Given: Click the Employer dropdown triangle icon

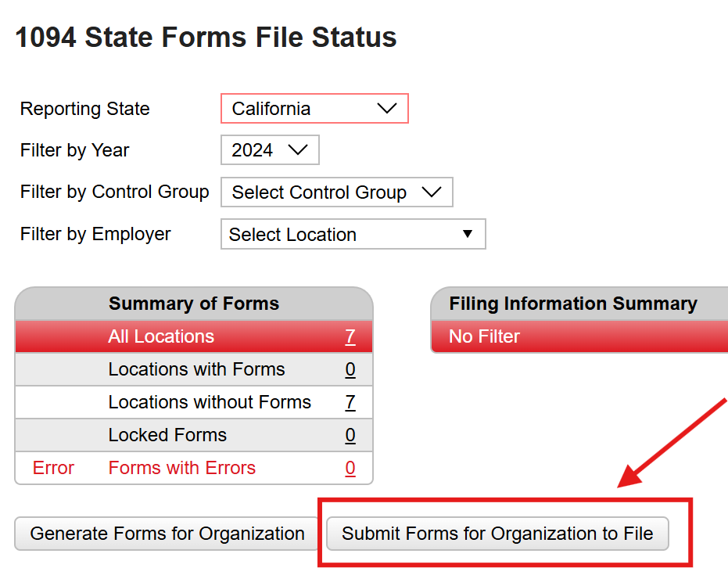Looking at the screenshot, I should point(468,234).
